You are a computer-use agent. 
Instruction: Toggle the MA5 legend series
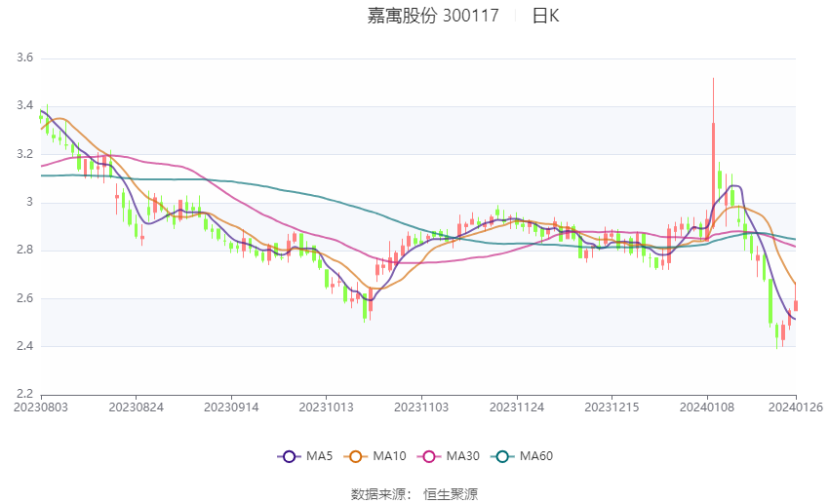coord(305,456)
